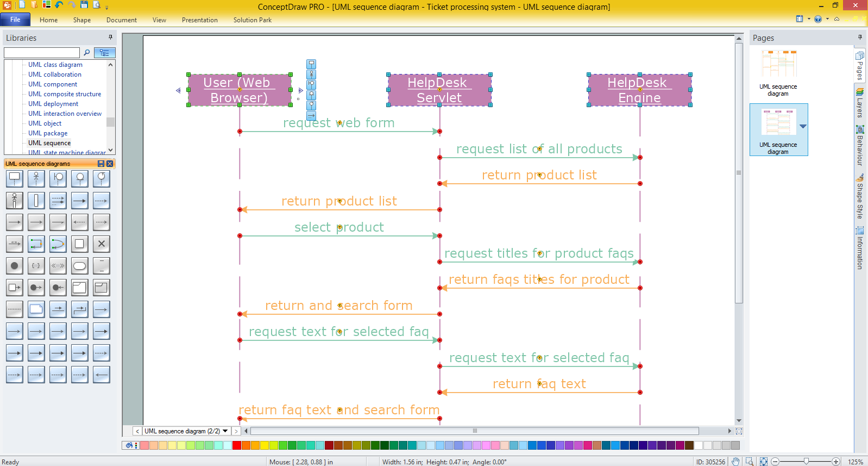Click the Redo arrow icon
868x466 pixels.
pyautogui.click(x=72, y=5)
